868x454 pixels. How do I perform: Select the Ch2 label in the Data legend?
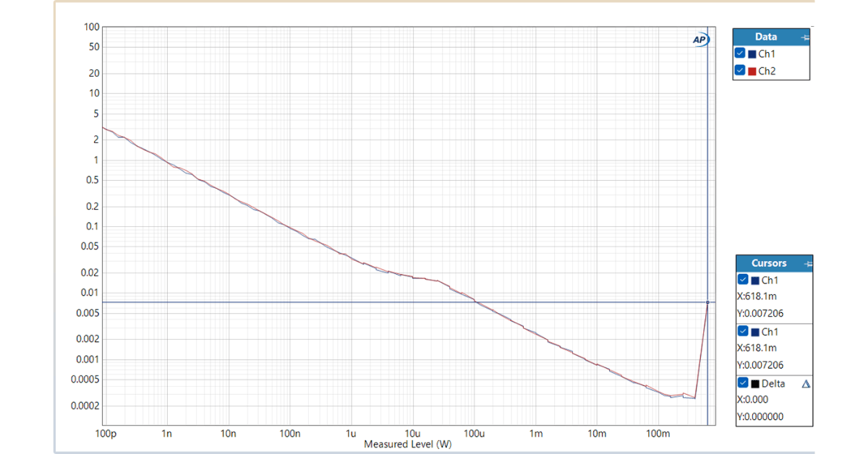pyautogui.click(x=767, y=72)
